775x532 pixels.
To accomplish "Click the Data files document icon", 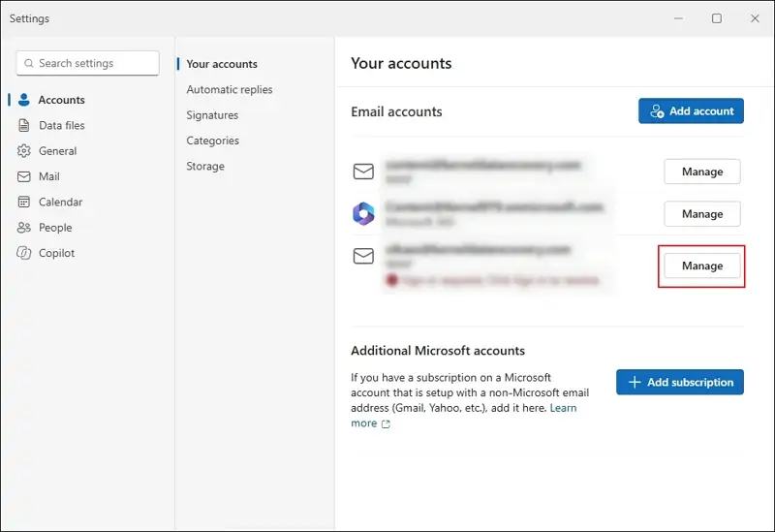I will click(x=23, y=125).
